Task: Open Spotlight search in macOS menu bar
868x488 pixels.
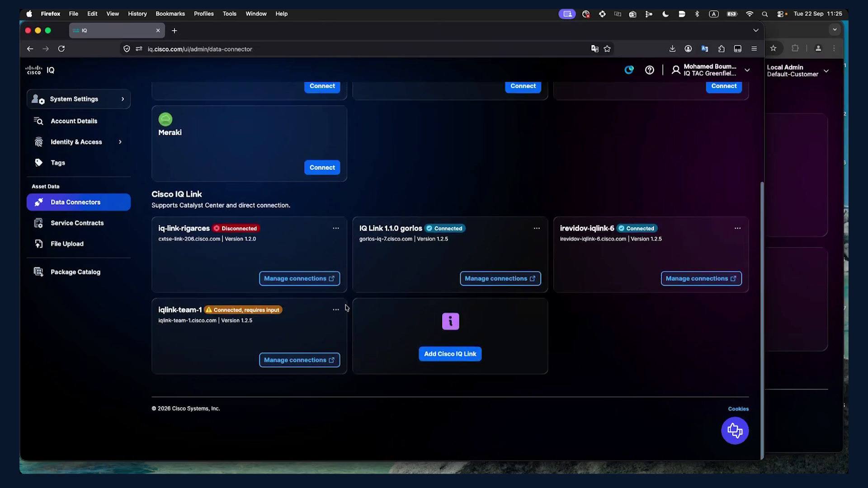Action: tap(765, 14)
